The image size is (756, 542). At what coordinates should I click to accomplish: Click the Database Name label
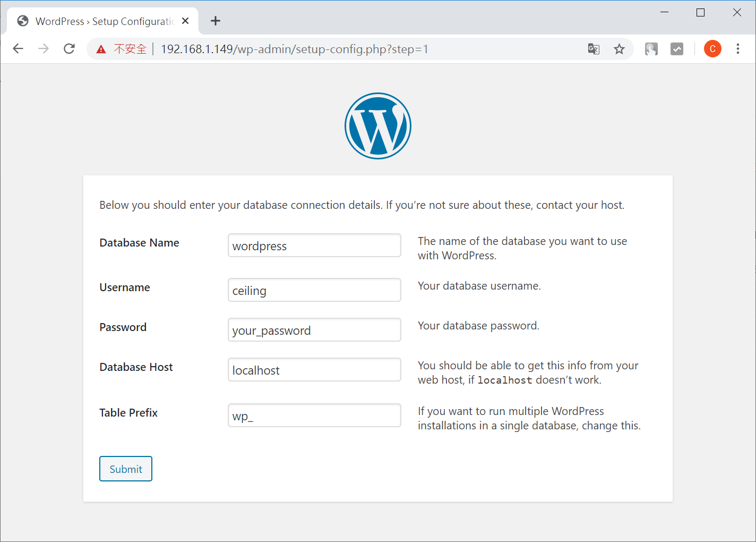pyautogui.click(x=139, y=243)
